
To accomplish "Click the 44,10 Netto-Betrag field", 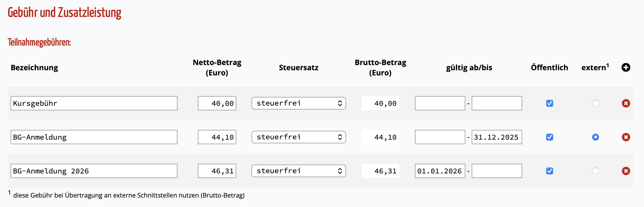I will tap(217, 137).
